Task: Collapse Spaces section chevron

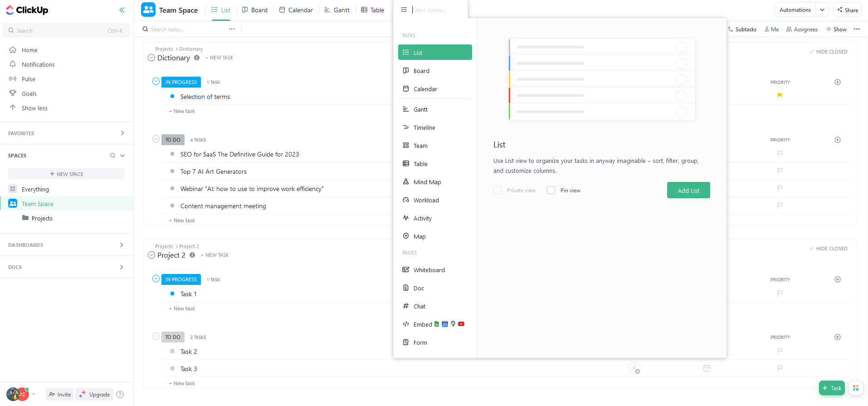Action: click(122, 156)
